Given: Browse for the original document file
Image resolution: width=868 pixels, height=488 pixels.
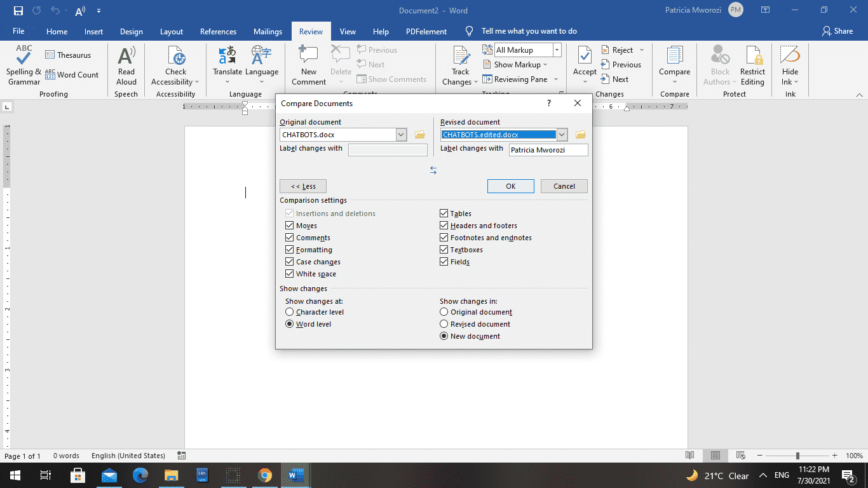Looking at the screenshot, I should pyautogui.click(x=419, y=134).
